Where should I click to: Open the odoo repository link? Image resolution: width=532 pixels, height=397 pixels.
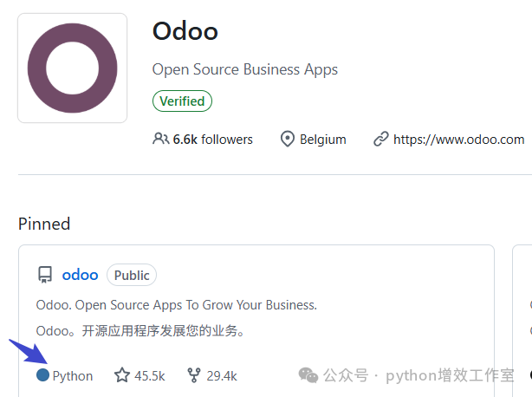[80, 275]
